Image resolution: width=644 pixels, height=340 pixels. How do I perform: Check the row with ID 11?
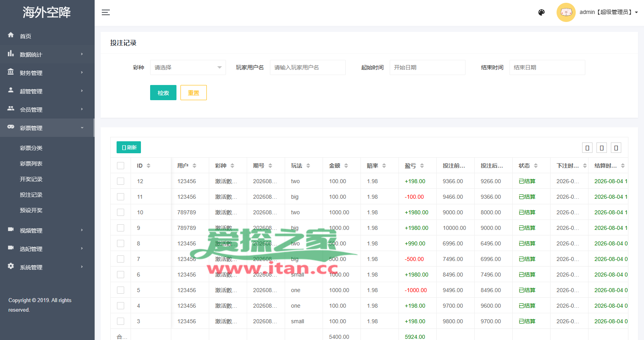click(121, 197)
